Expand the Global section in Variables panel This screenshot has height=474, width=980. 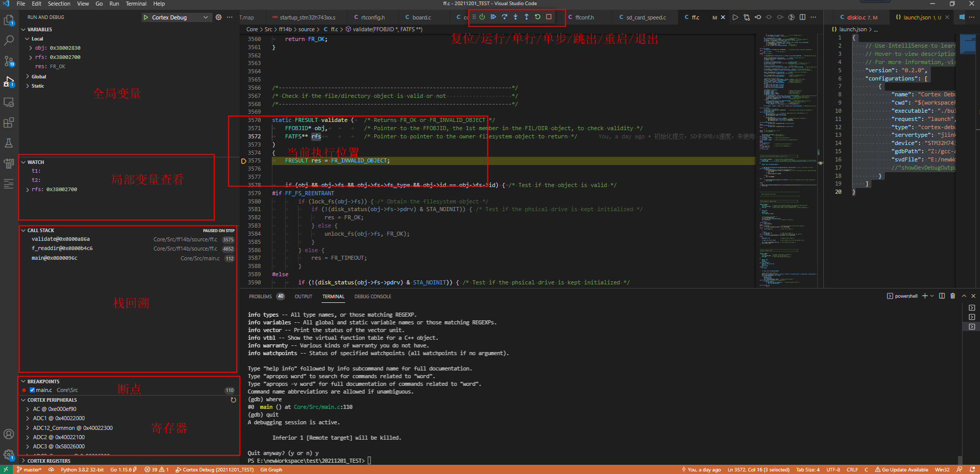(x=37, y=76)
